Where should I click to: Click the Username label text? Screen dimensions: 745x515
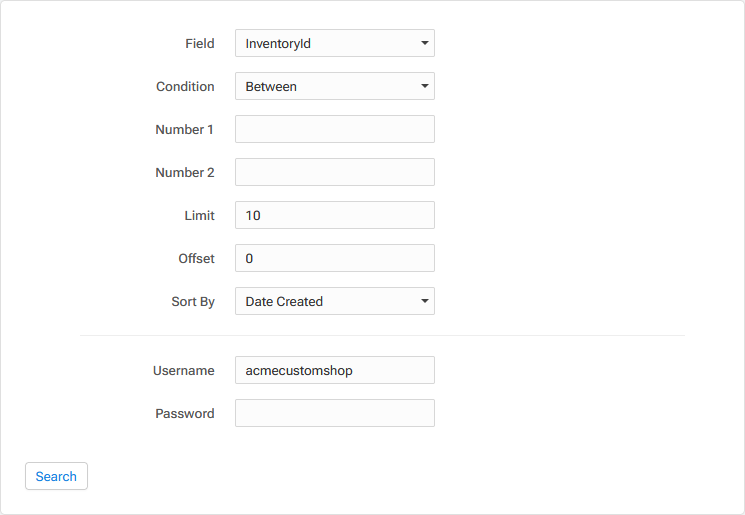[184, 371]
